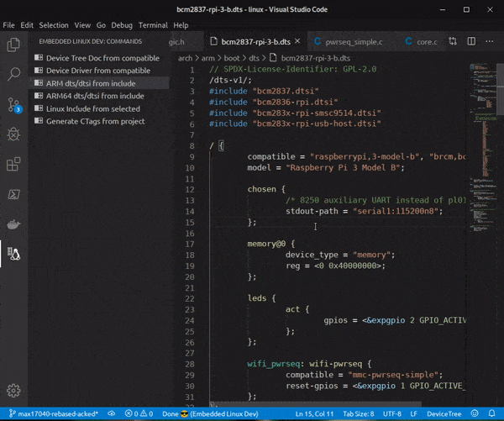Image resolution: width=504 pixels, height=421 pixels.
Task: Open the editor More Actions ellipsis
Action: [x=490, y=41]
